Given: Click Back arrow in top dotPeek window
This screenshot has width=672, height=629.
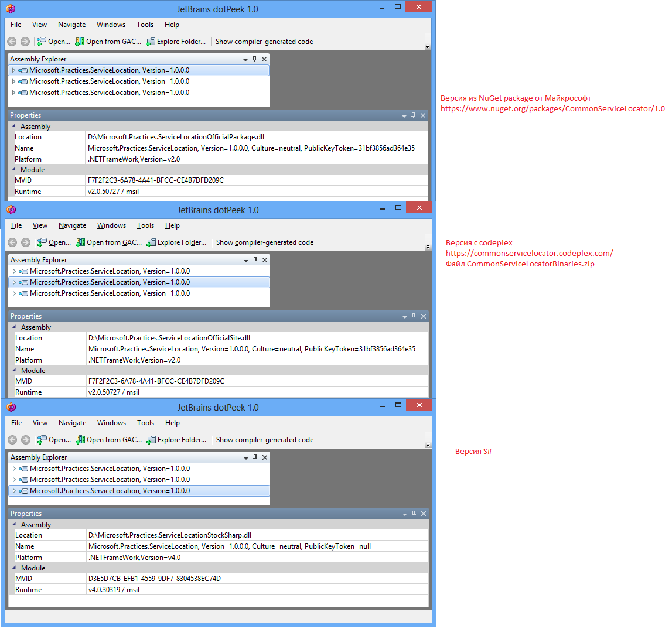Looking at the screenshot, I should click(12, 42).
